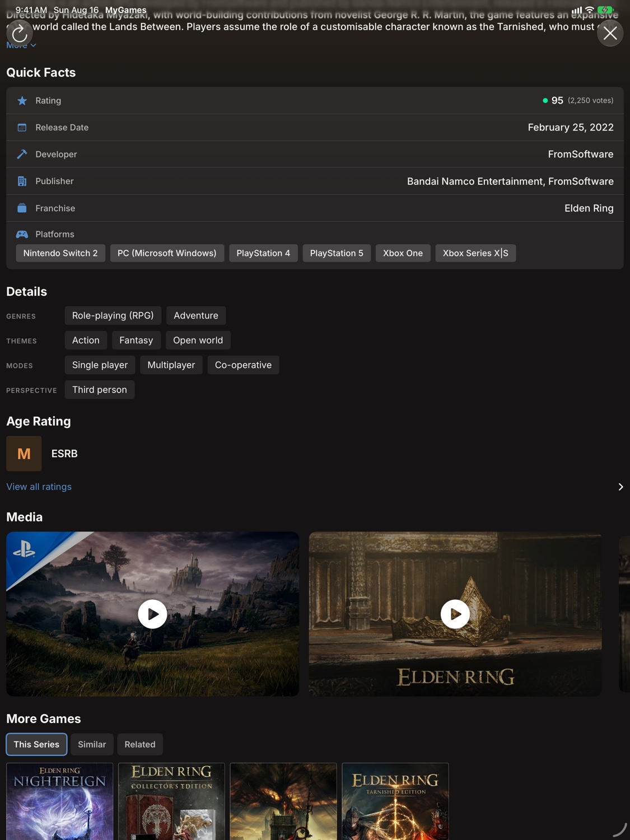Tap Bandai Namco Entertainment publisher value
Screen dimensions: 630x840
pos(475,181)
